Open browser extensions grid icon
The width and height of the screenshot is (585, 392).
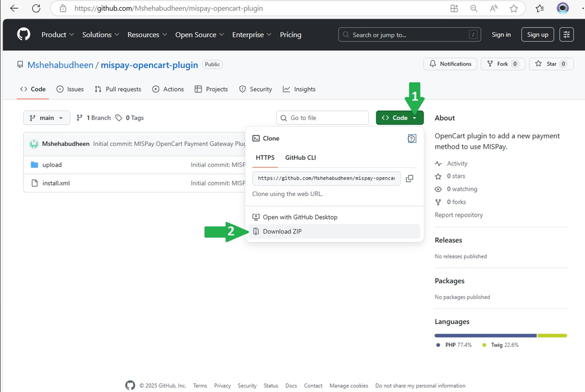[x=454, y=8]
